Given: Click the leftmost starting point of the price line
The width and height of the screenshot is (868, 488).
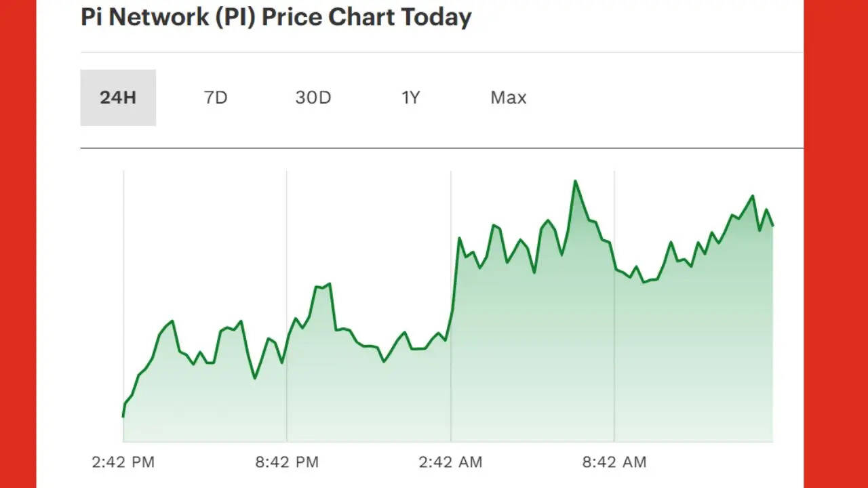Looking at the screenshot, I should [123, 416].
